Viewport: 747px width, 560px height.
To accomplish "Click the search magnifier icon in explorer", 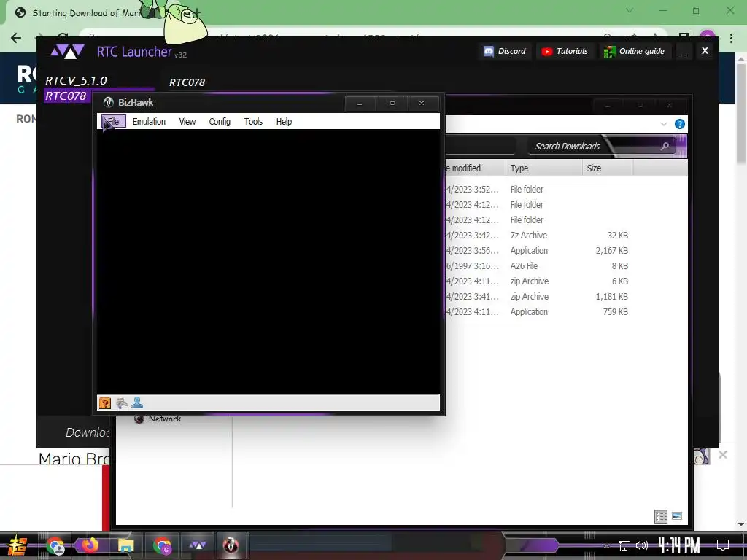I will pyautogui.click(x=665, y=146).
